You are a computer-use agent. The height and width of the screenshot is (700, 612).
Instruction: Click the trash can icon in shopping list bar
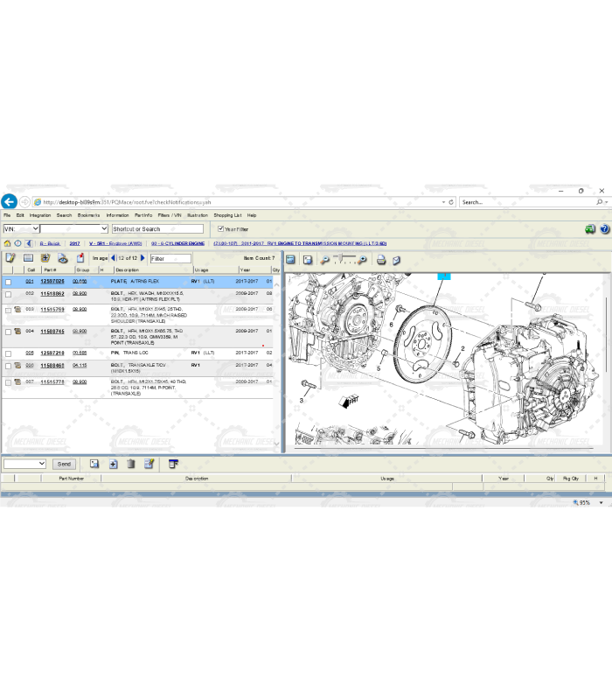[130, 464]
